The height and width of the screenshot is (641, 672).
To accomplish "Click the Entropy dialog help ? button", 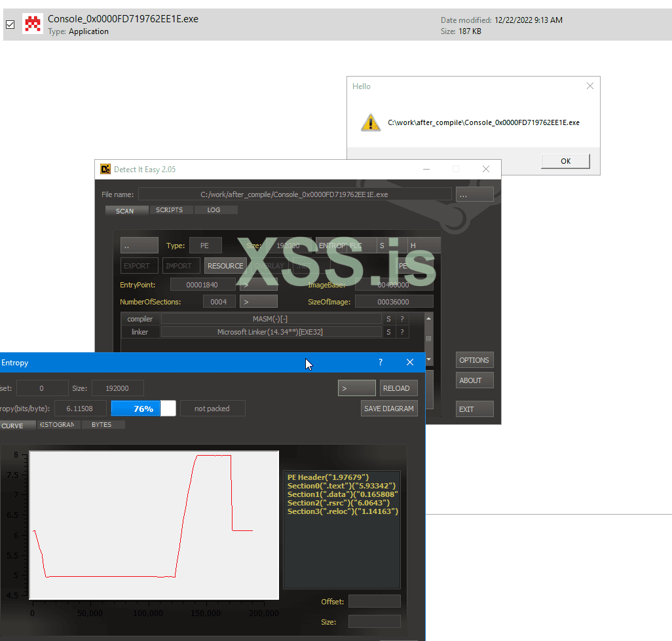I will click(380, 363).
